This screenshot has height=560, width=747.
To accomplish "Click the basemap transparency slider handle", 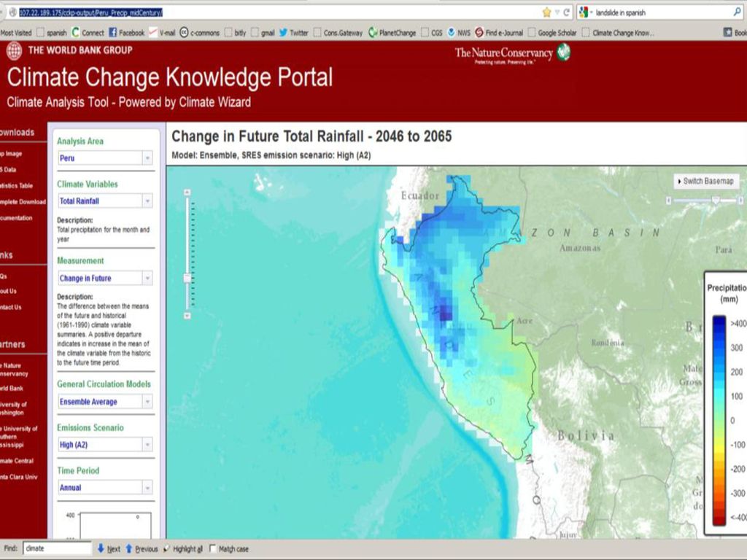I will (715, 201).
